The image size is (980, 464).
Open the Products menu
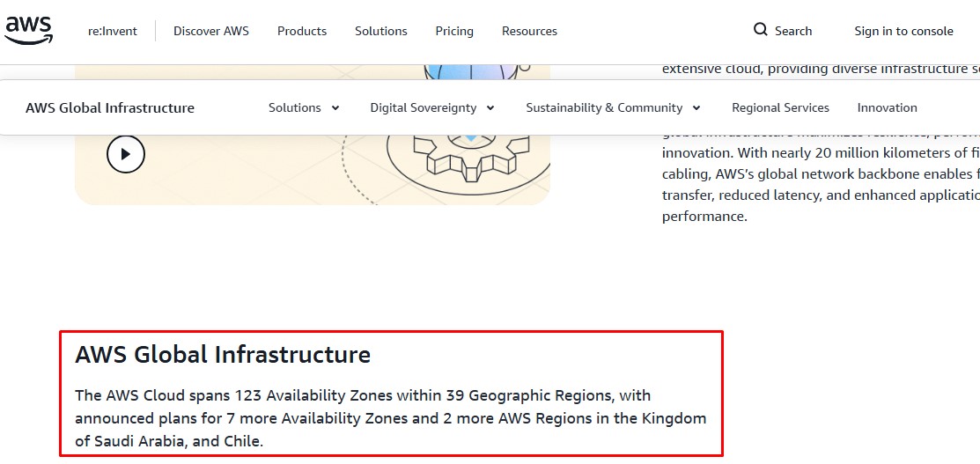click(302, 32)
